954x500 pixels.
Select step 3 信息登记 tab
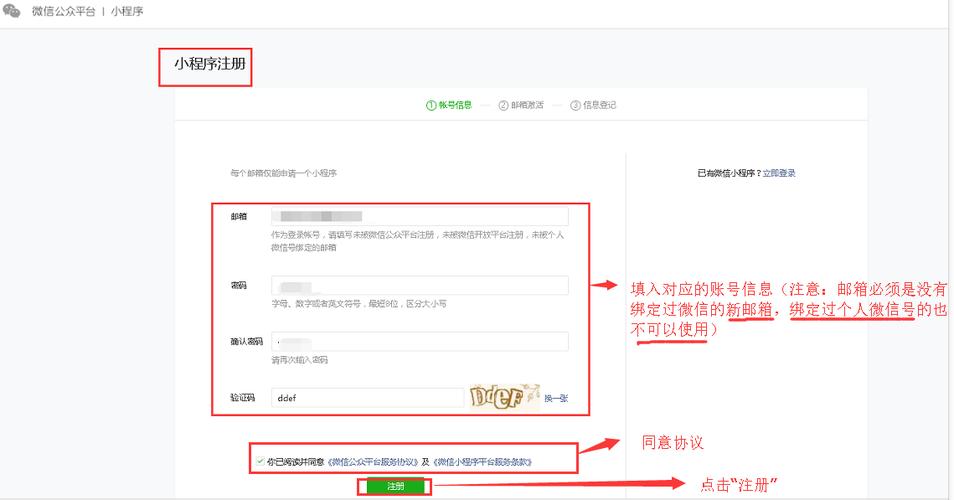(x=593, y=105)
